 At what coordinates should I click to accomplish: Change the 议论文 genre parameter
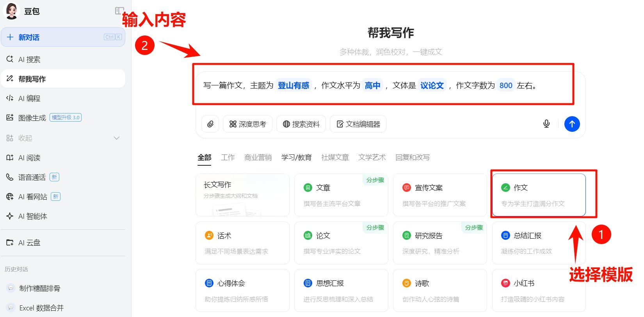pos(432,85)
